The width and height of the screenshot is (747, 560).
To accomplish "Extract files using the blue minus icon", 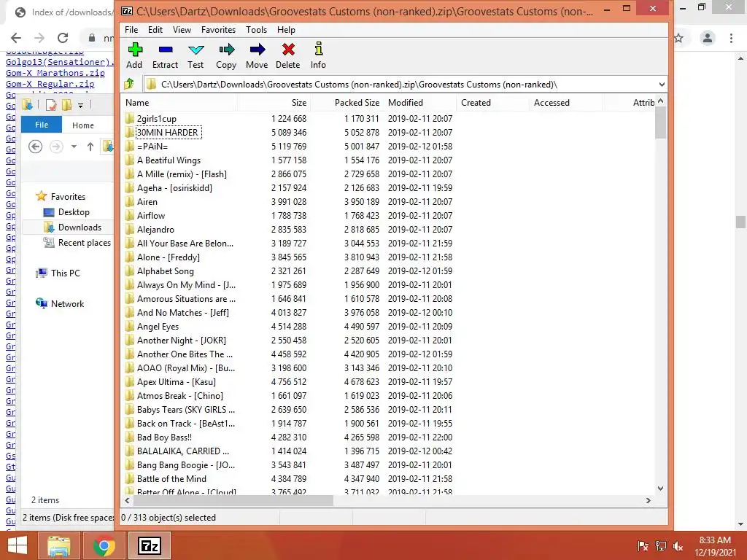I will coord(165,55).
